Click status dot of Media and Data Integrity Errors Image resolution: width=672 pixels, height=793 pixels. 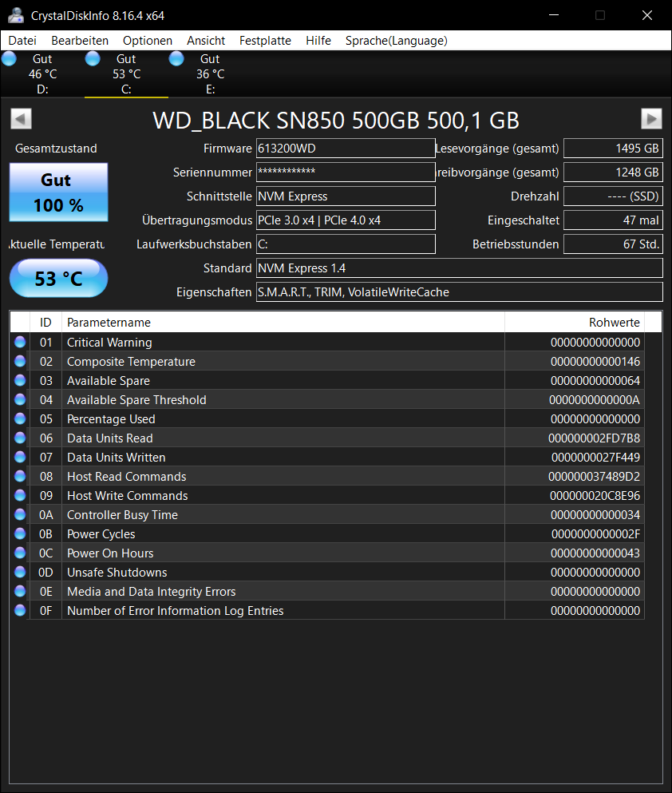click(x=20, y=591)
